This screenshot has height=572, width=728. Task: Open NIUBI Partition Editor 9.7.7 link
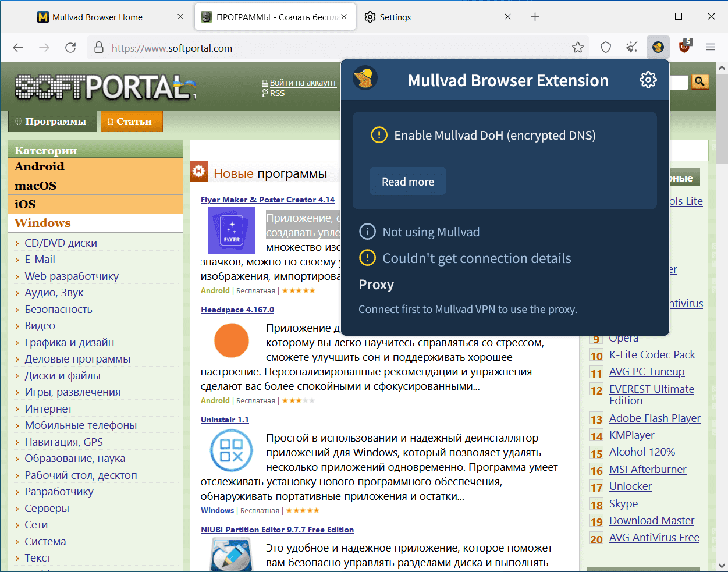[277, 530]
